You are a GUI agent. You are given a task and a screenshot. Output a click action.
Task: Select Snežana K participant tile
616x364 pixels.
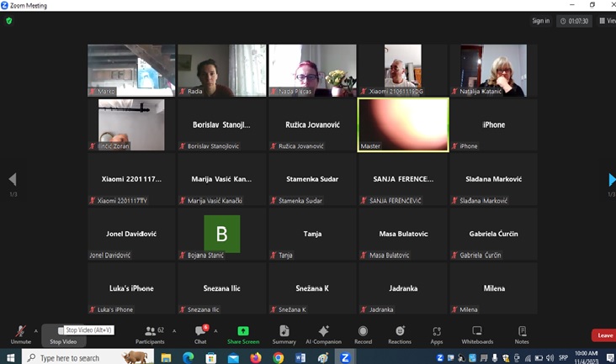click(312, 288)
